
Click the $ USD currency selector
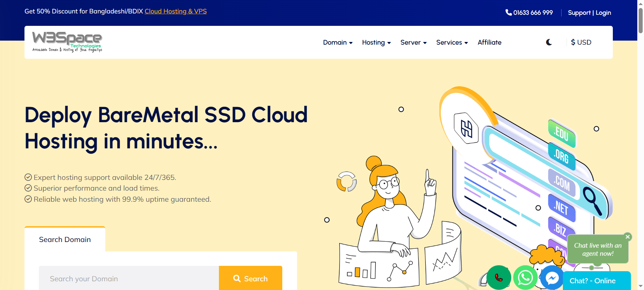click(x=581, y=43)
